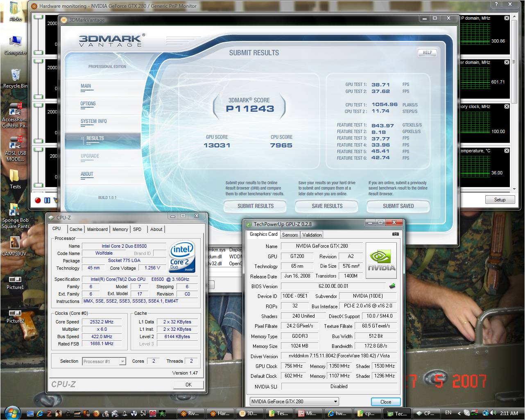Click the HELP button in 3DMark
Viewport: 525px width, 420px height.
(x=427, y=52)
